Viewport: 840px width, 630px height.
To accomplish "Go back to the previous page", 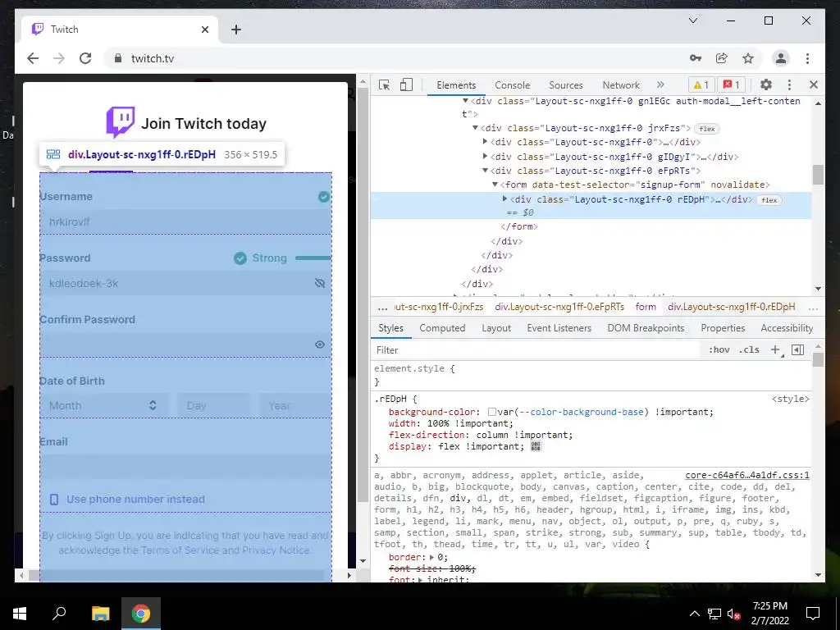I will (x=33, y=58).
